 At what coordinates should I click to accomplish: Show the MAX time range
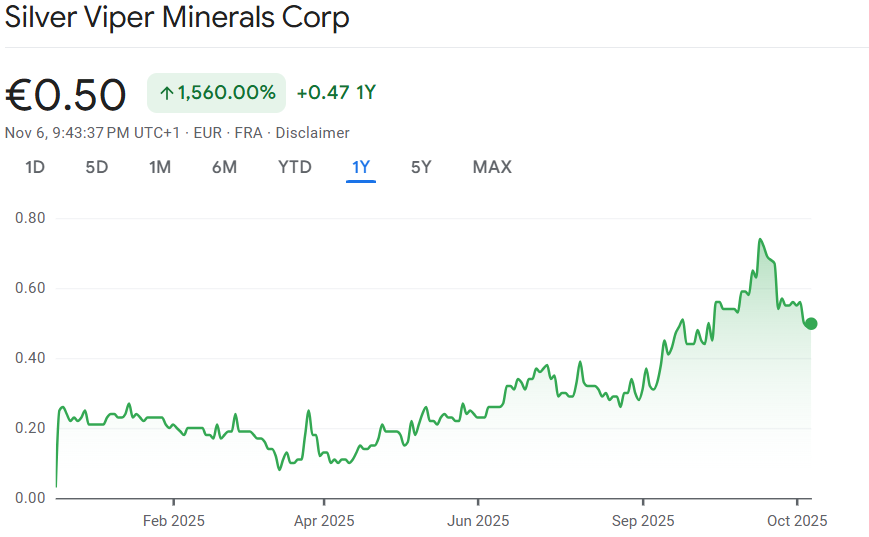point(492,167)
